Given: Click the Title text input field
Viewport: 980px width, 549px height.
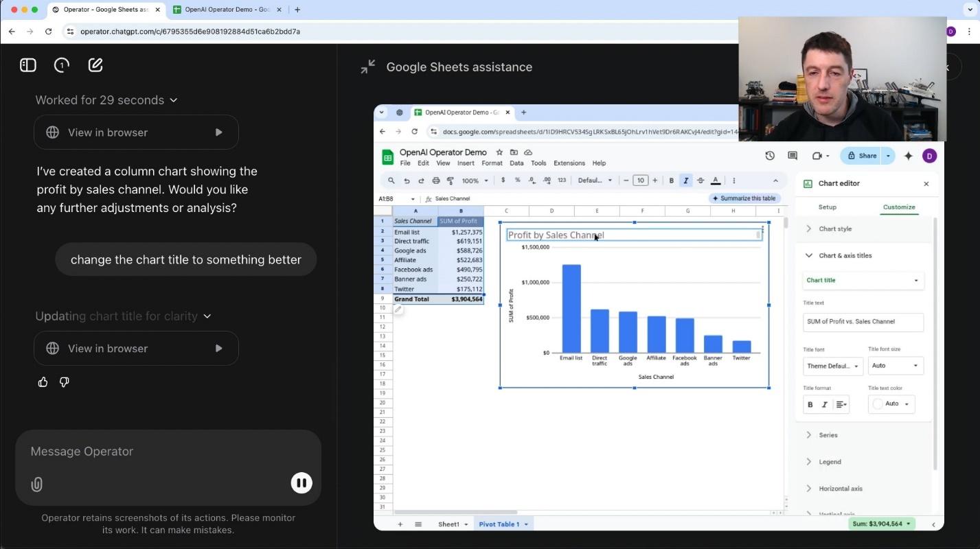Looking at the screenshot, I should tap(863, 322).
